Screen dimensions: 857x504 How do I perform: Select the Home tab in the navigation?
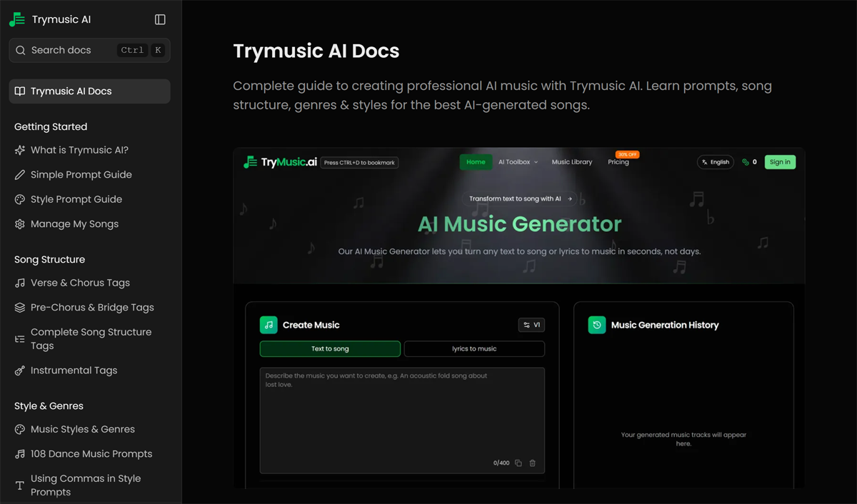tap(476, 162)
